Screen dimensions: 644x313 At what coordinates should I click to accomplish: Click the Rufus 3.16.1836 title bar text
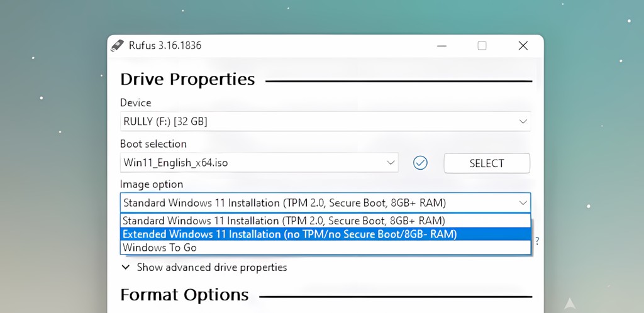click(x=165, y=45)
